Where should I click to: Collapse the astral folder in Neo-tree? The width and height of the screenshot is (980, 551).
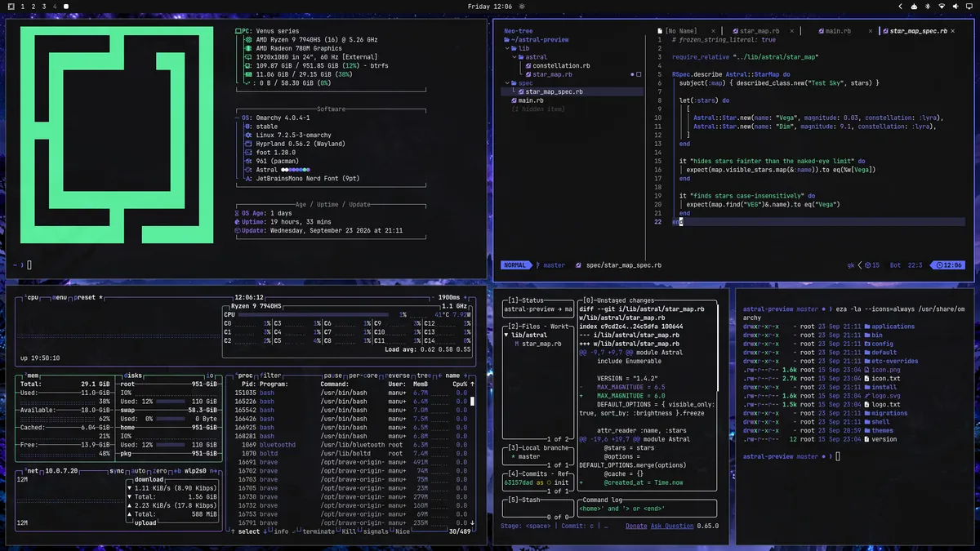point(514,57)
